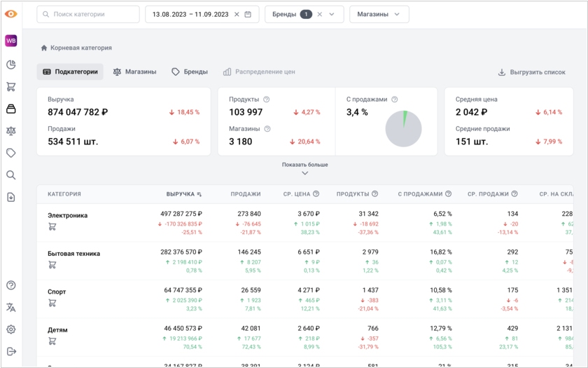Open the categories stack sidebar icon
The width and height of the screenshot is (588, 368).
pyautogui.click(x=11, y=109)
